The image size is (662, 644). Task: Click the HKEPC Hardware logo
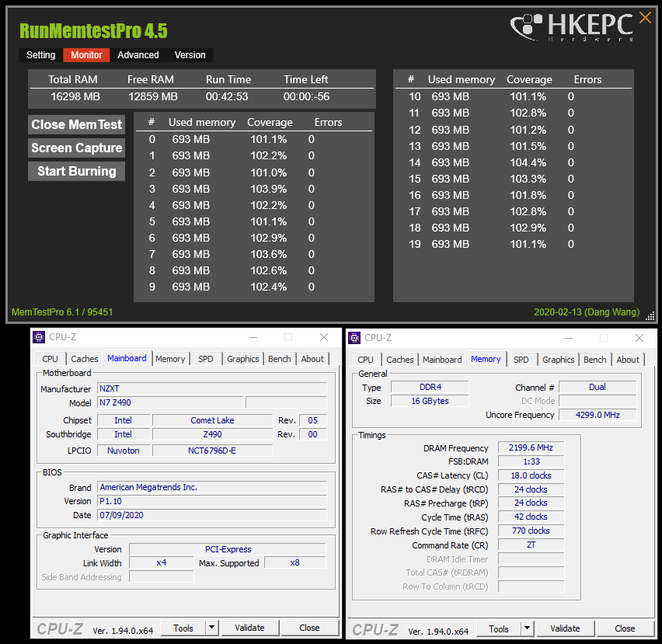click(x=572, y=27)
